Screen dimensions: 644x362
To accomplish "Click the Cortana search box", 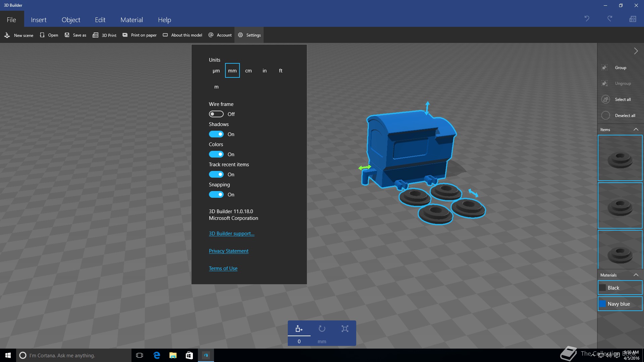I will tap(74, 355).
